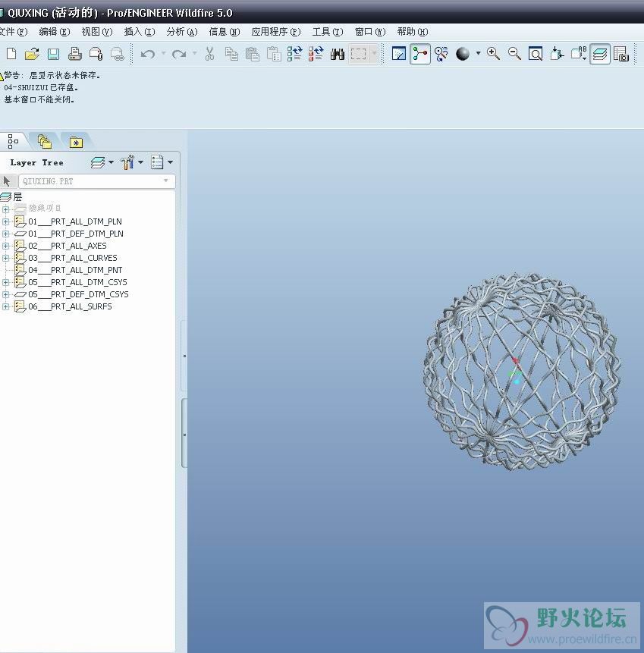
Task: Zoom in with the plus magnifier
Action: (x=493, y=54)
